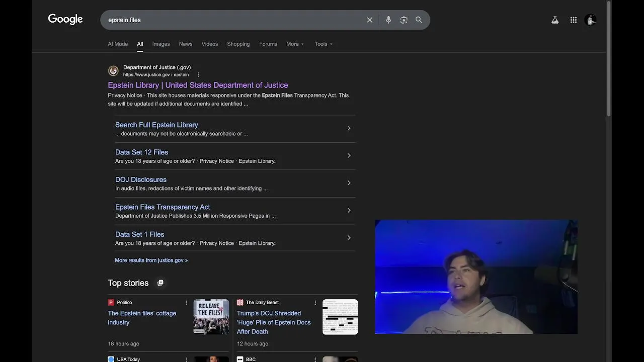Switch to AI Mode tab
This screenshot has width=644, height=362.
pyautogui.click(x=118, y=44)
